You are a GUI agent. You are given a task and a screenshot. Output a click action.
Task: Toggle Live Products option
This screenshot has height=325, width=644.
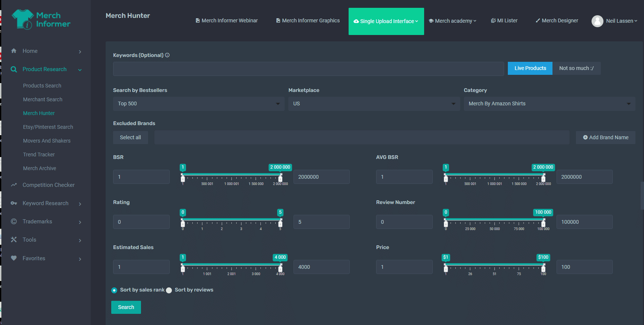[530, 68]
